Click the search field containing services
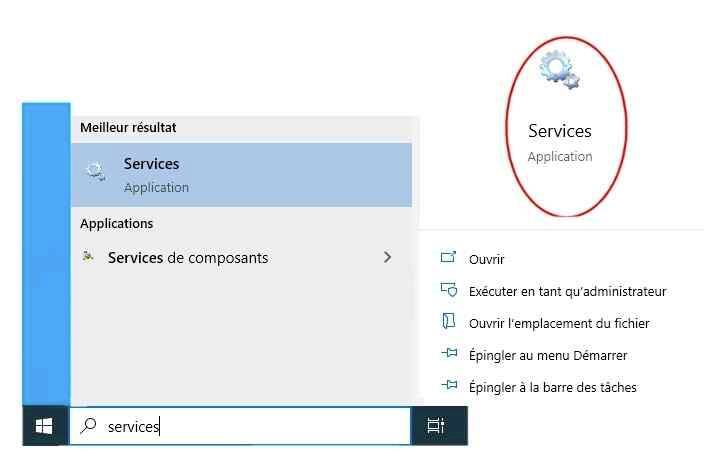 tap(240, 426)
